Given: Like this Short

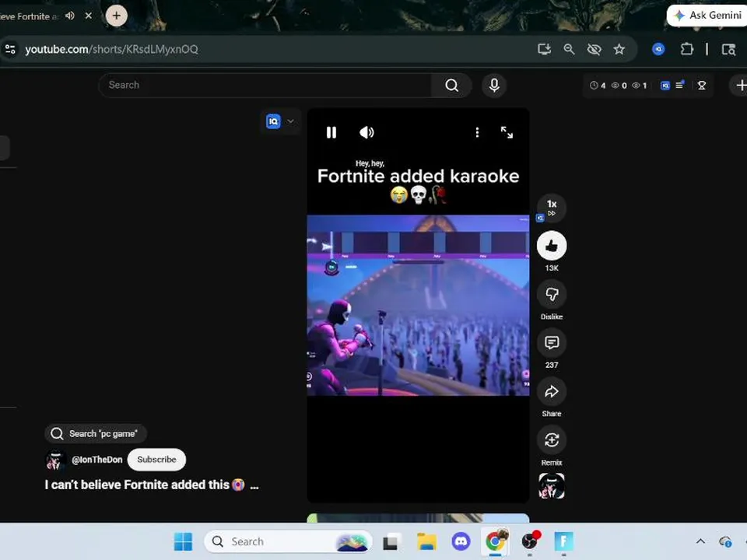Looking at the screenshot, I should coord(552,246).
